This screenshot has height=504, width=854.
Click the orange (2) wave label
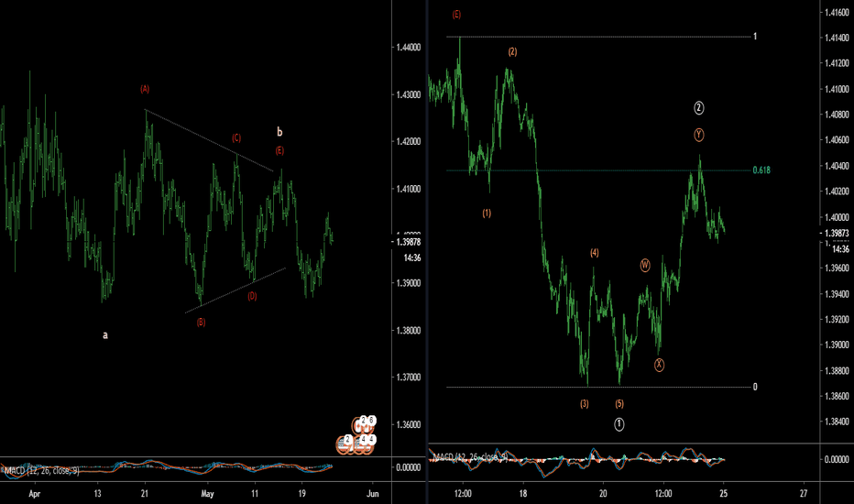(512, 51)
